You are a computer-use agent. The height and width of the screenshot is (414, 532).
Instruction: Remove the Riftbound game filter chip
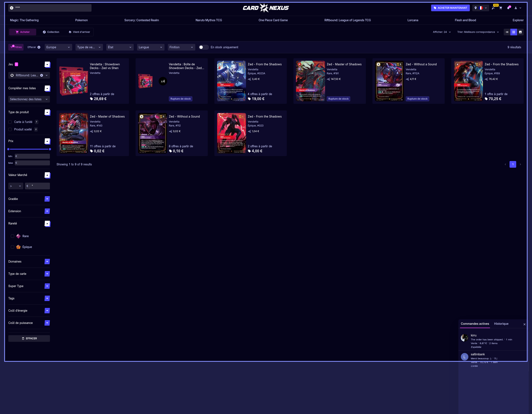tap(42, 75)
